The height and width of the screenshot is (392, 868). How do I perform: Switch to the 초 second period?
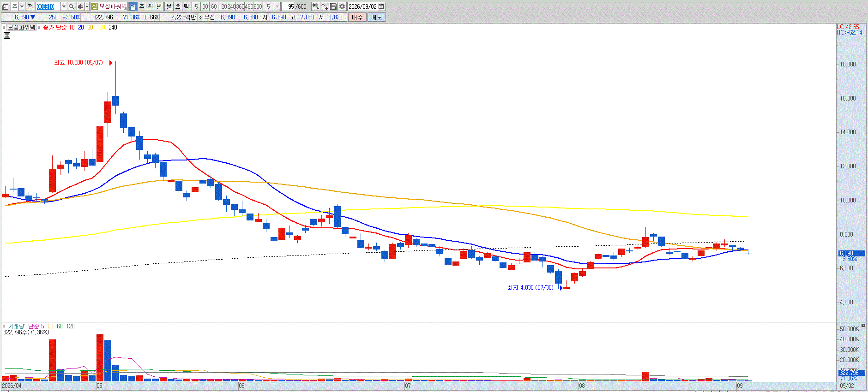point(177,6)
